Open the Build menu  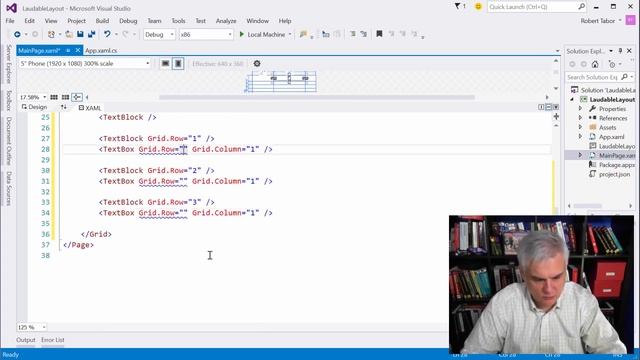(x=102, y=21)
